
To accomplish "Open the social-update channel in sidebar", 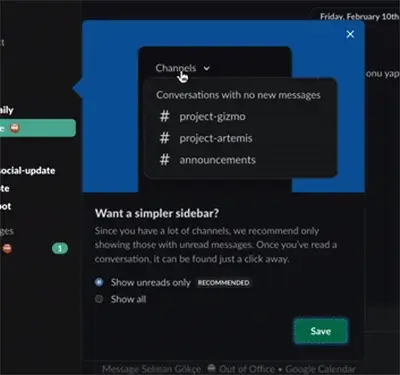I will (28, 171).
